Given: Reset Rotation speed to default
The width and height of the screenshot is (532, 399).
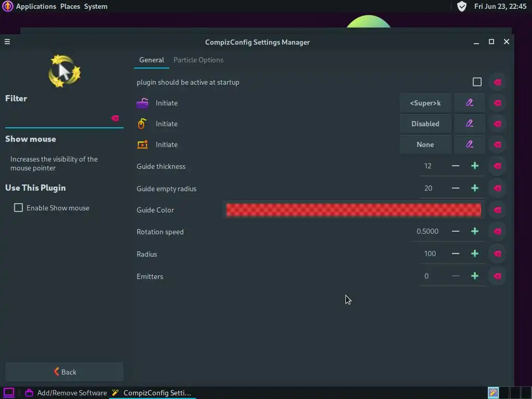Looking at the screenshot, I should [497, 231].
